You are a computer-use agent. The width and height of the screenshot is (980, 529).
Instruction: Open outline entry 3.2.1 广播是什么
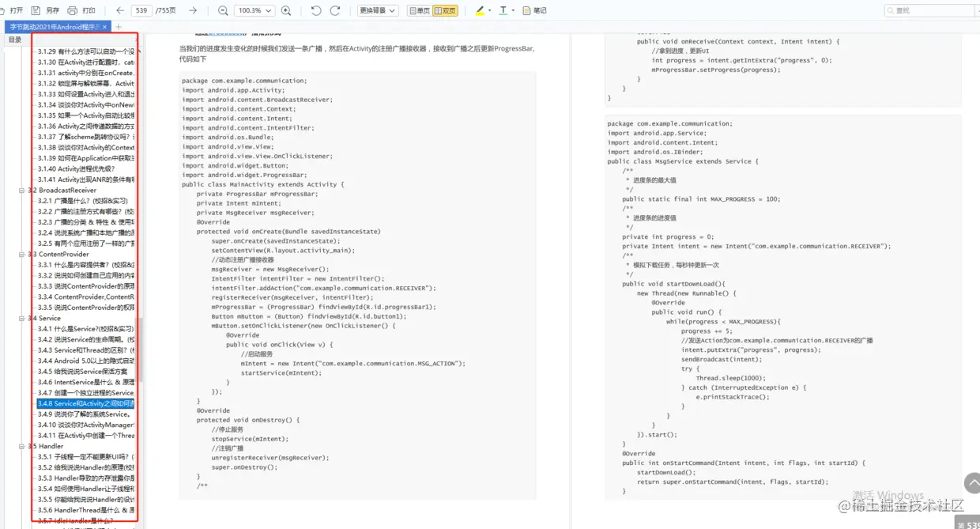coord(83,201)
